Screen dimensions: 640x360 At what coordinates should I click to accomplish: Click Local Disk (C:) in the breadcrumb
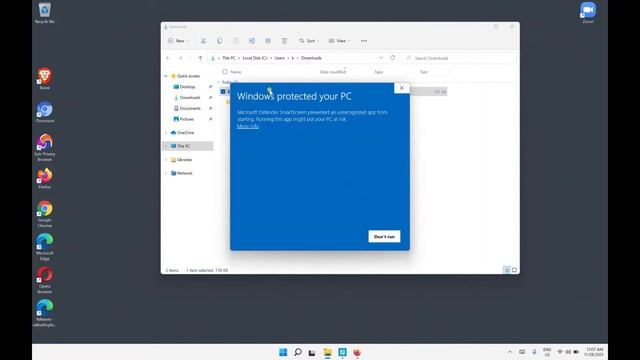(x=255, y=58)
